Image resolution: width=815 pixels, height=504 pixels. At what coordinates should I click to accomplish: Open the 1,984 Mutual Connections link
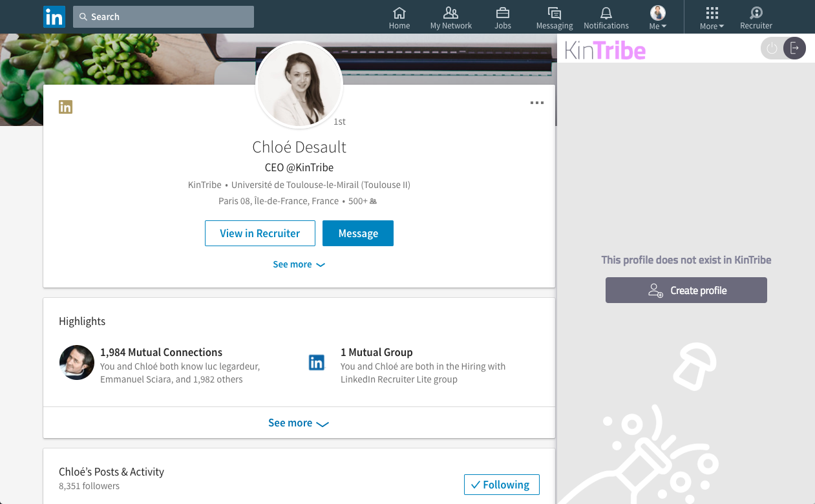161,352
